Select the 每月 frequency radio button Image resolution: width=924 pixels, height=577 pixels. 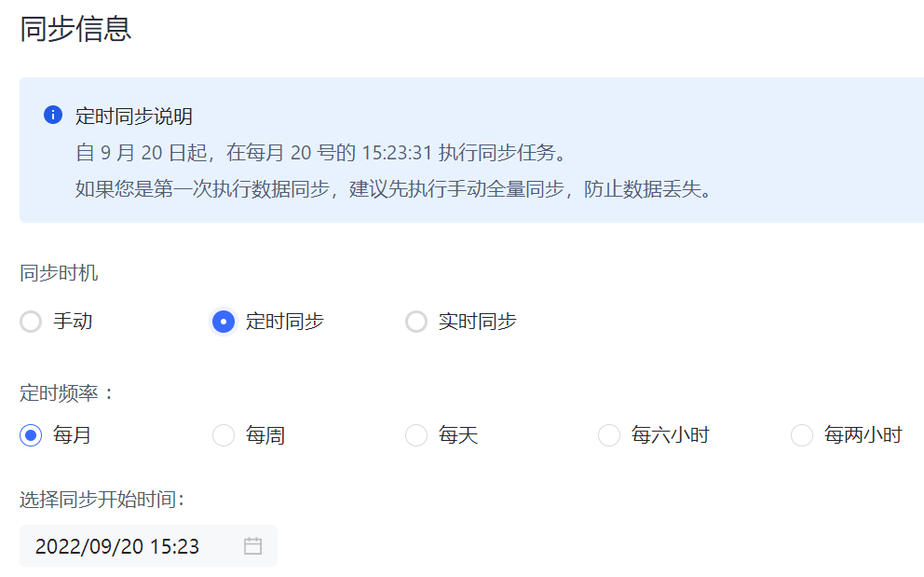tap(31, 435)
